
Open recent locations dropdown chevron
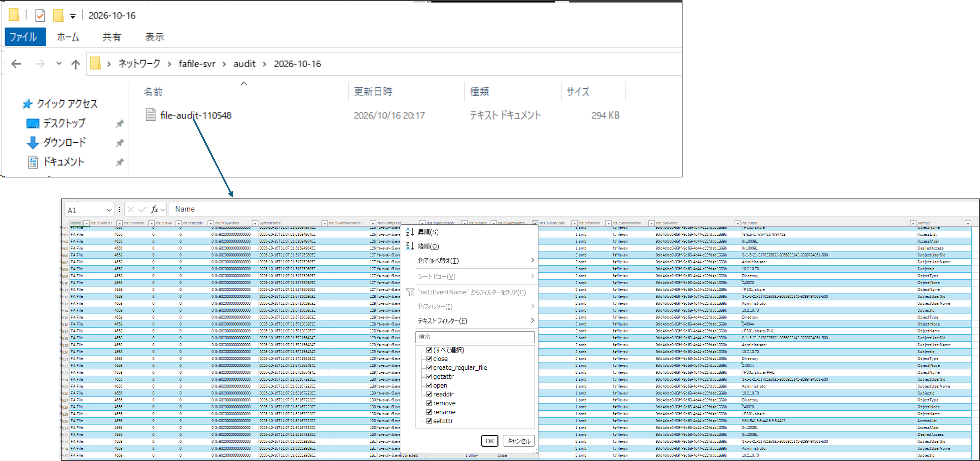click(59, 64)
